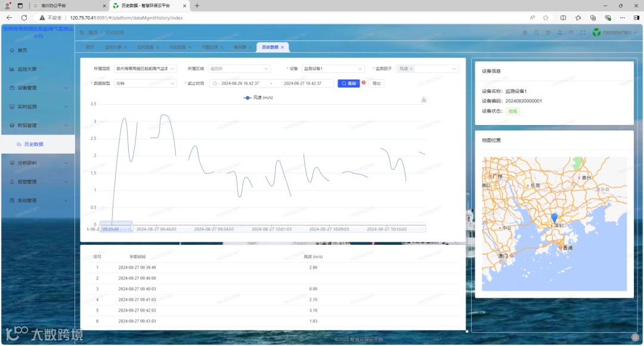Click the 采集时间 column header

tap(137, 257)
